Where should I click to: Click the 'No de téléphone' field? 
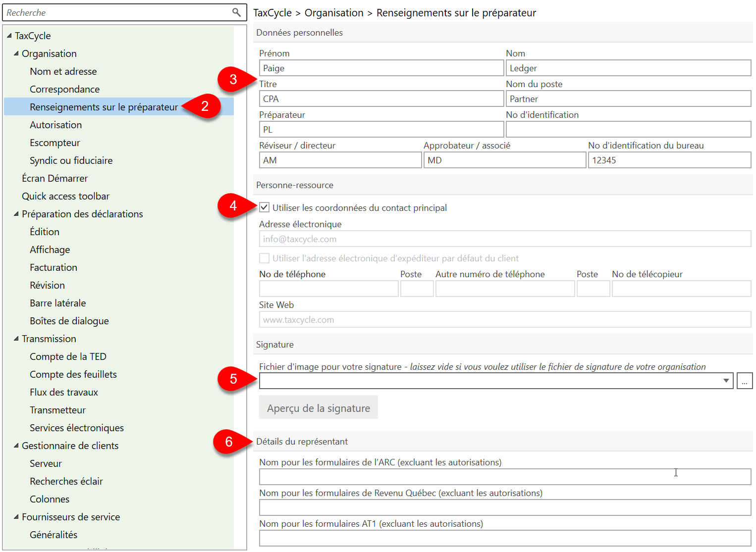(329, 289)
